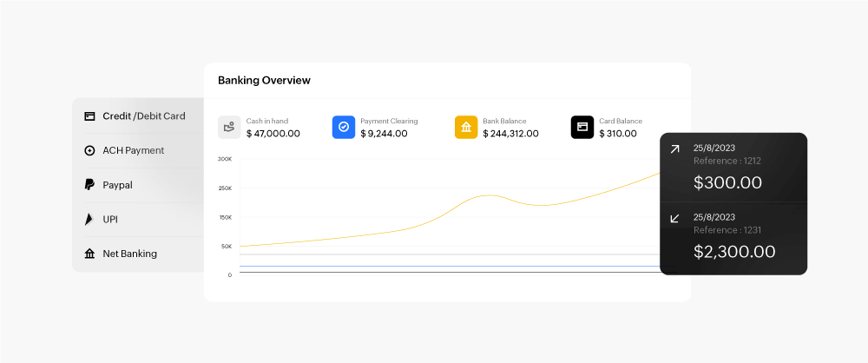Click the UPI arrow icon
Image resolution: width=868 pixels, height=363 pixels.
click(89, 220)
